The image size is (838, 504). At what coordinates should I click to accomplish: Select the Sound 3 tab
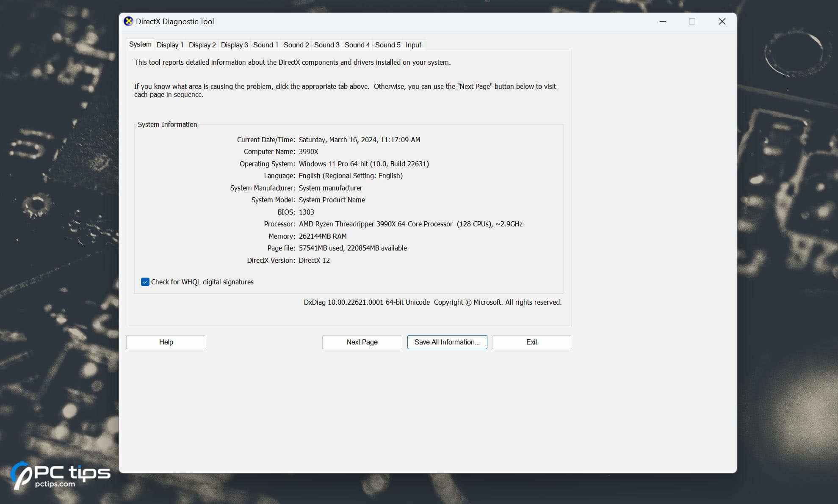pyautogui.click(x=326, y=44)
